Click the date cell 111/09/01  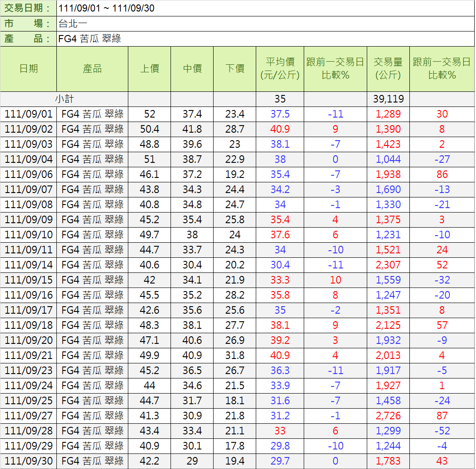[28, 114]
